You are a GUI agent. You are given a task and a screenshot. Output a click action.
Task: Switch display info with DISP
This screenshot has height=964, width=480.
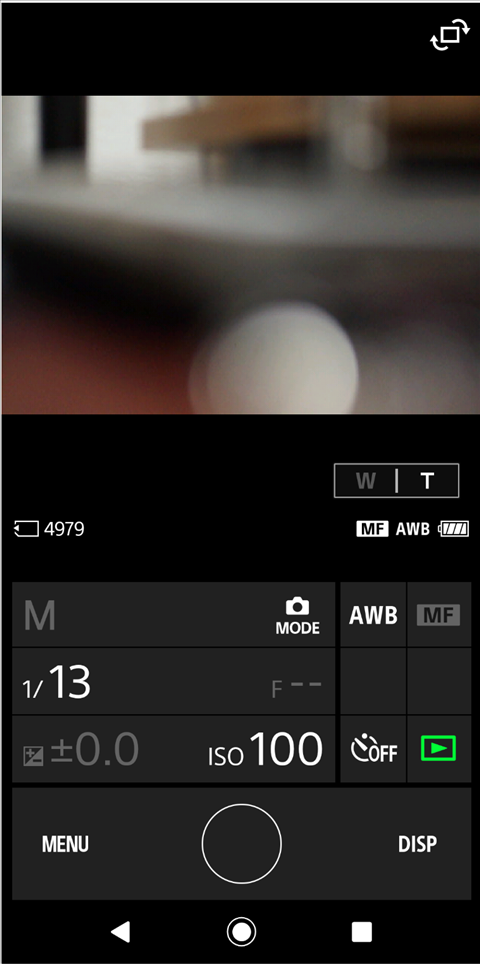(417, 844)
